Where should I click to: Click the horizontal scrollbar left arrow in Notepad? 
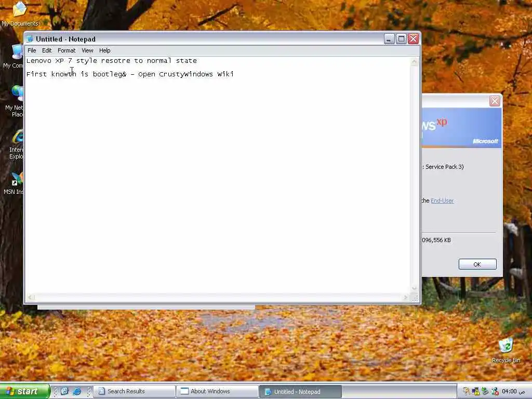click(30, 298)
